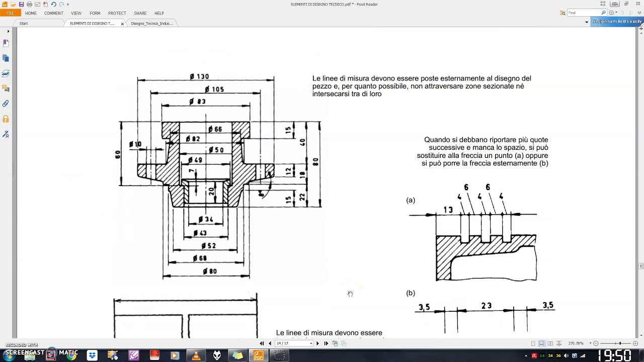Image resolution: width=644 pixels, height=362 pixels.
Task: Click the Foxit Reader application logo icon
Action: click(5, 4)
